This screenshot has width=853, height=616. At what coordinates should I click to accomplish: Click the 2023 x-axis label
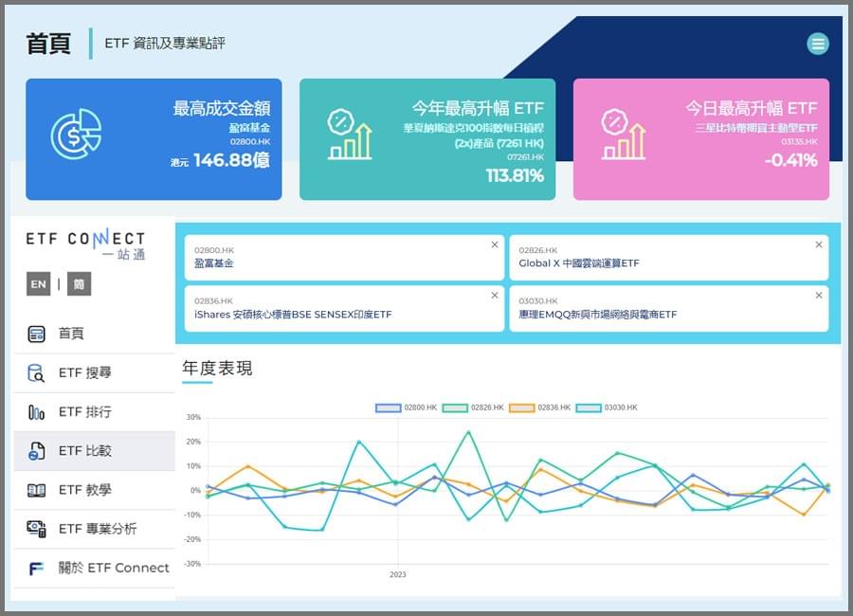coord(398,574)
